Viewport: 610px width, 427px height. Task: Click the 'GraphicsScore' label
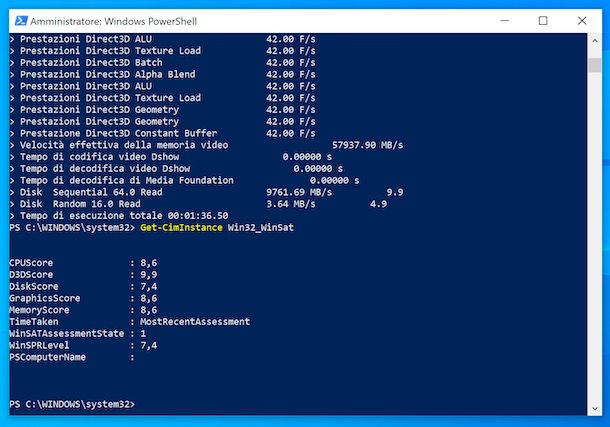(45, 298)
